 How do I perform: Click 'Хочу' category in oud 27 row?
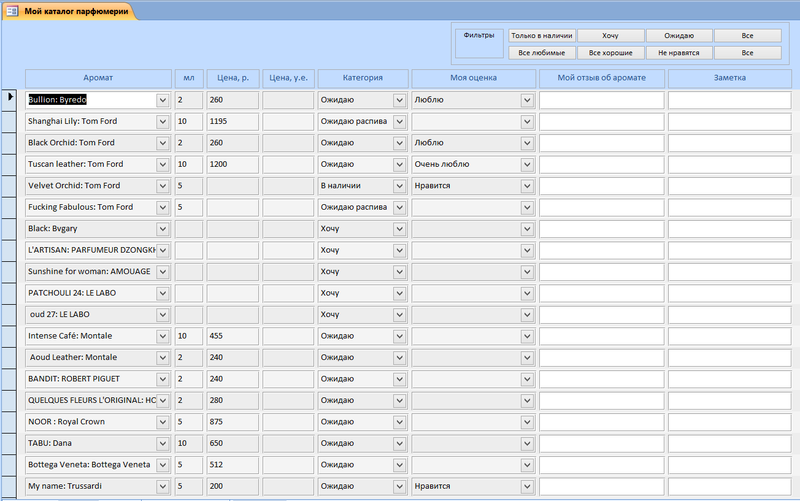coord(330,314)
